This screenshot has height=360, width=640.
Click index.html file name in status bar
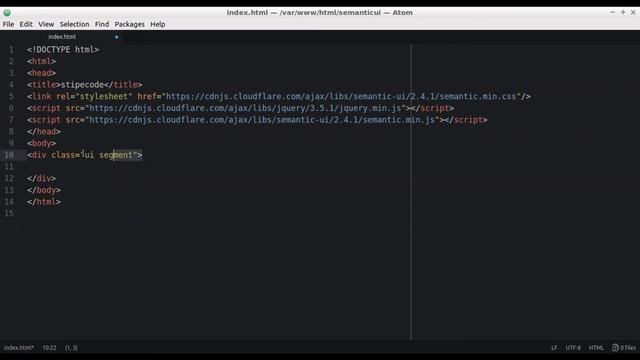point(19,348)
